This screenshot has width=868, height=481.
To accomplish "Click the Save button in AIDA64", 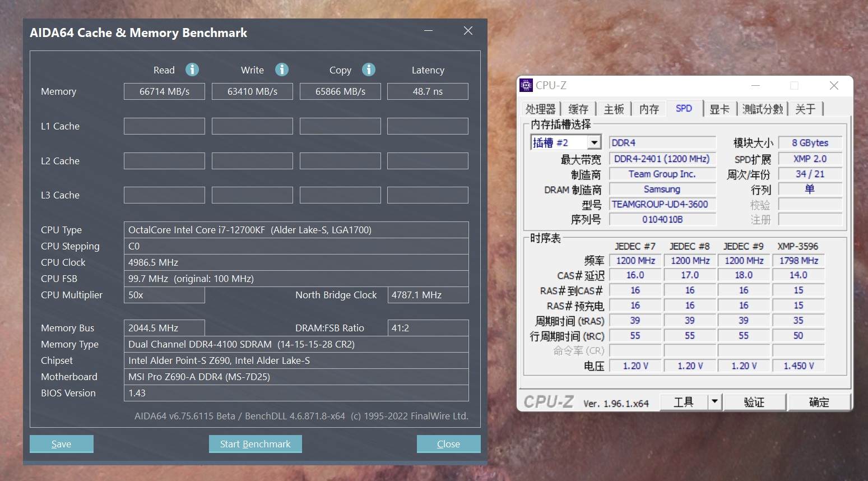I will pyautogui.click(x=61, y=444).
